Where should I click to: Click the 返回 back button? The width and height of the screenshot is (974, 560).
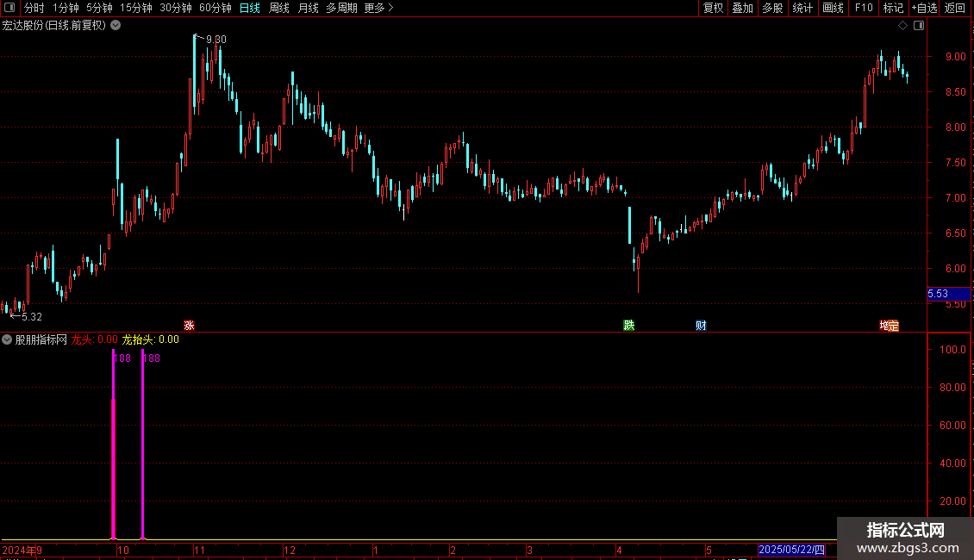tap(955, 8)
